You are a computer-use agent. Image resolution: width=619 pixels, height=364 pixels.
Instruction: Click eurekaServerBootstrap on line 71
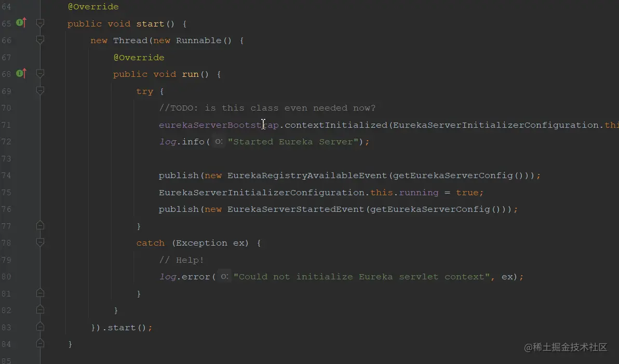pos(219,125)
